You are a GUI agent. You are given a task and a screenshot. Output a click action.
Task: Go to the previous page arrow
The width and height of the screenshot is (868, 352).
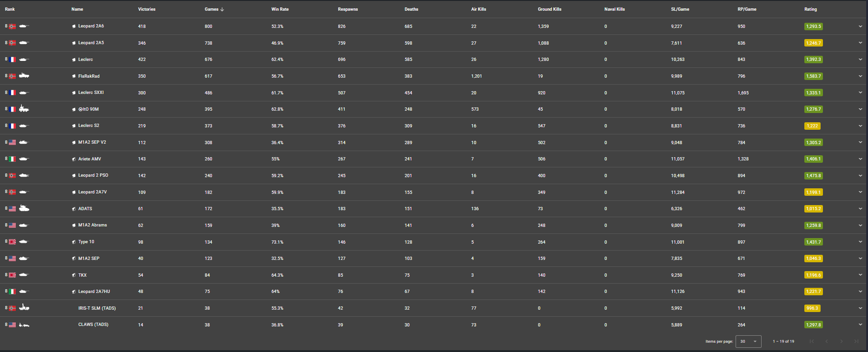pyautogui.click(x=827, y=341)
